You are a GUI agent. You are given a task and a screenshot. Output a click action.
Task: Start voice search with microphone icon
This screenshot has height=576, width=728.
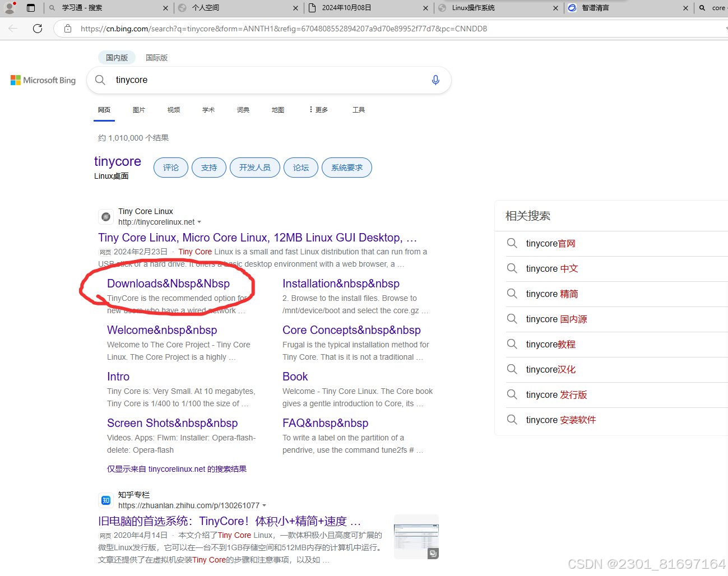435,80
